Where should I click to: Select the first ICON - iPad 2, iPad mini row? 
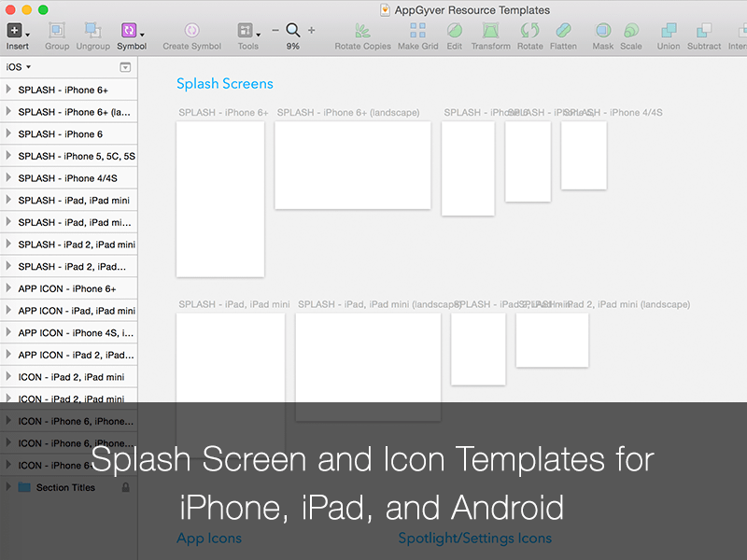pyautogui.click(x=68, y=377)
